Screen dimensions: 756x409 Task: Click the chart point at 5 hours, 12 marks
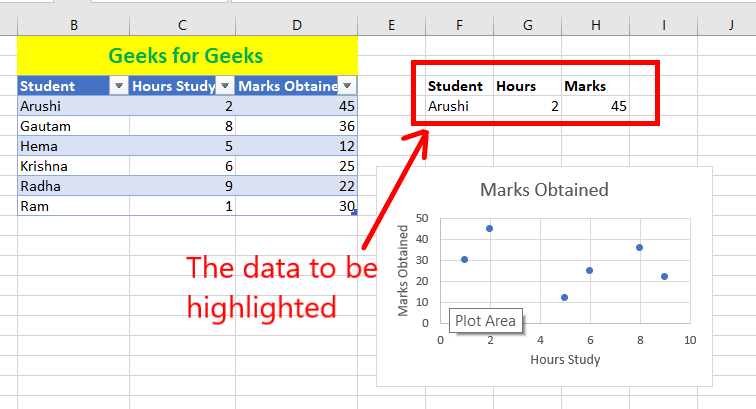(565, 298)
